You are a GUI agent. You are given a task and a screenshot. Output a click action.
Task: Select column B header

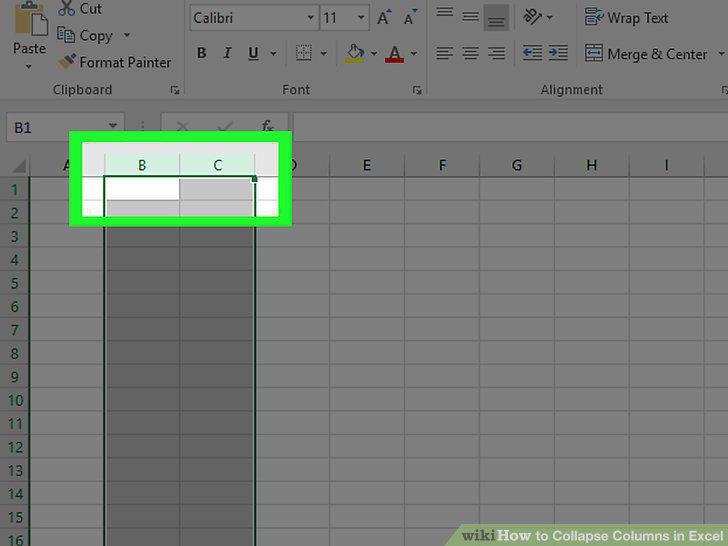(142, 165)
